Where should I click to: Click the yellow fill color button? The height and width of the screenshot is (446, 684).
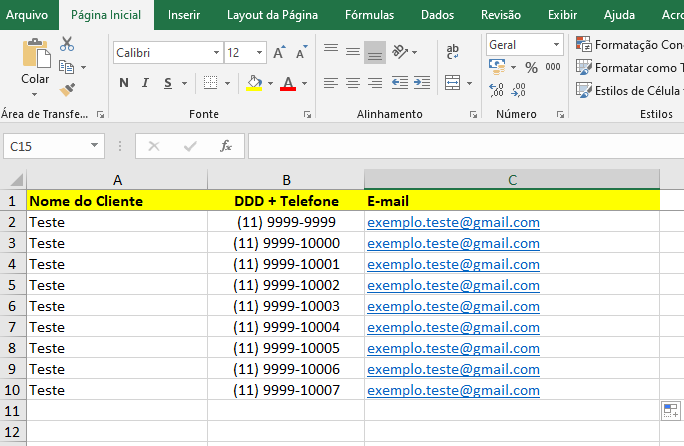coord(254,83)
